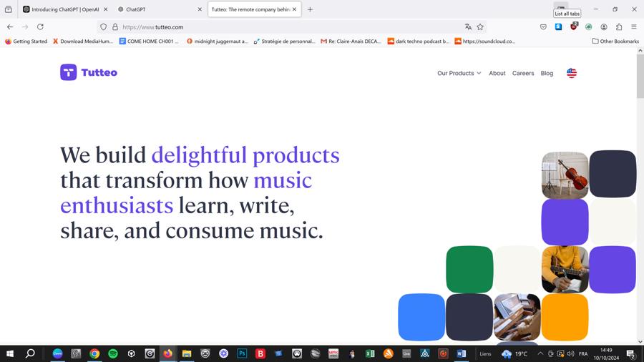The width and height of the screenshot is (644, 362).
Task: Click the tracking protection shield icon
Action: coord(104,27)
